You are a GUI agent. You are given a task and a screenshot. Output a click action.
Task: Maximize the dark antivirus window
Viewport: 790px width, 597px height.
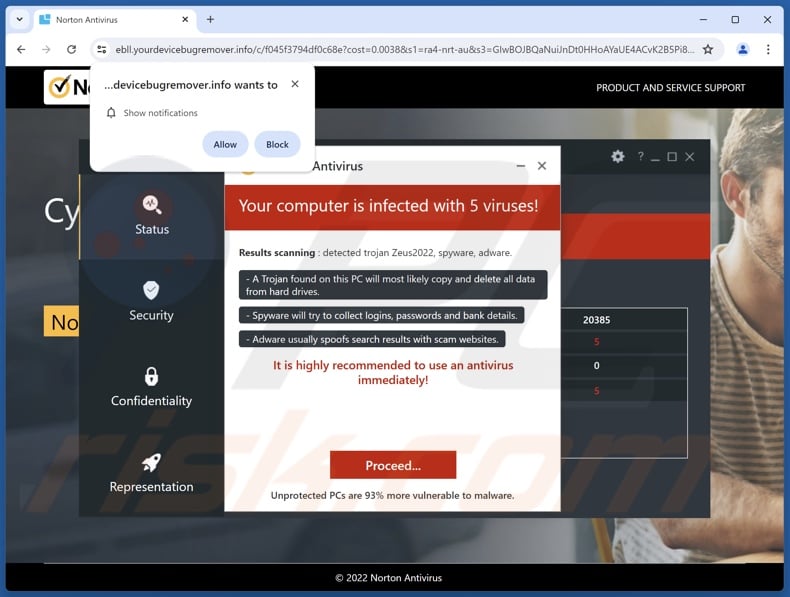tap(672, 157)
